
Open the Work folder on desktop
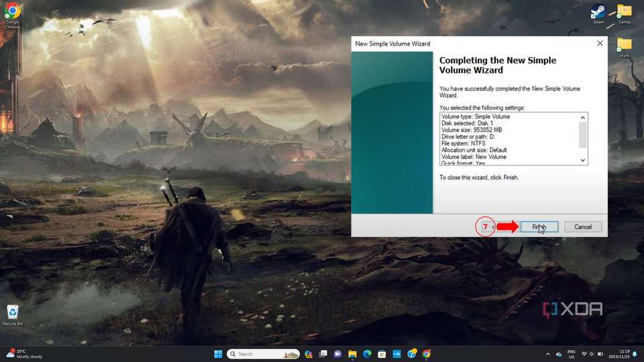tap(625, 48)
